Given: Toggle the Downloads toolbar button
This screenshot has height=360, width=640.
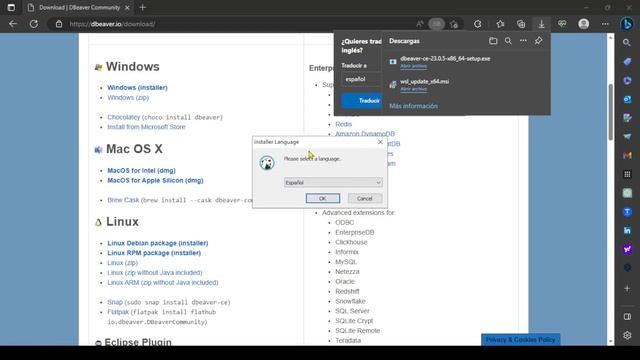Looking at the screenshot, I should (x=541, y=24).
